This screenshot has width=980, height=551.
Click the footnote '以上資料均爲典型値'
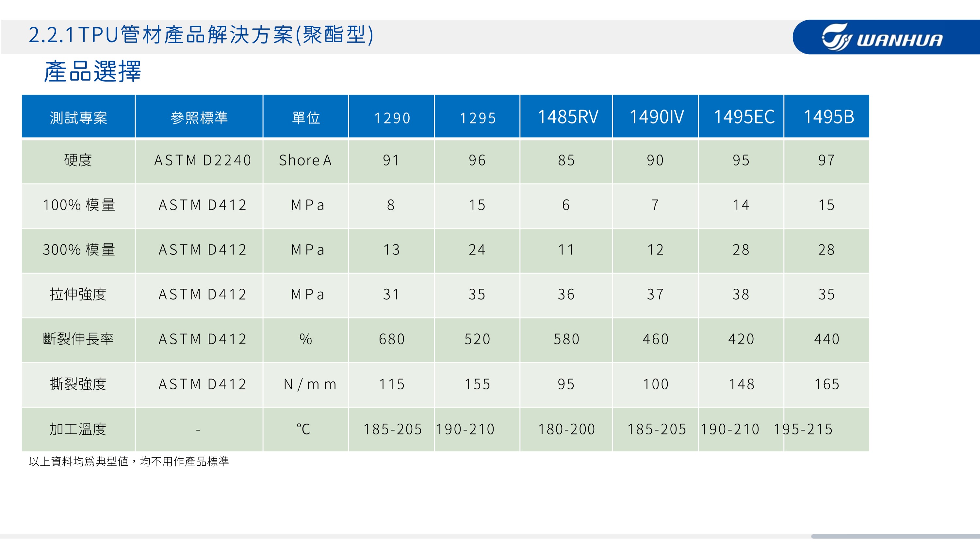click(x=79, y=461)
